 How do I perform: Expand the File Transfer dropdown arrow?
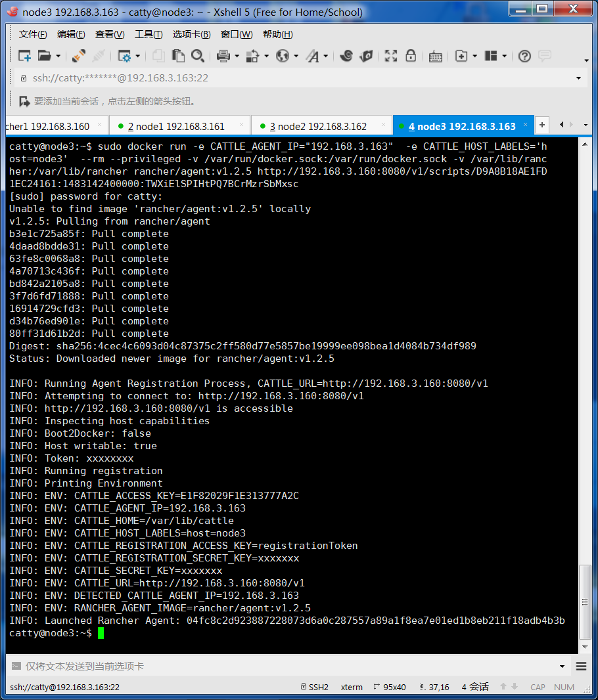tap(267, 56)
